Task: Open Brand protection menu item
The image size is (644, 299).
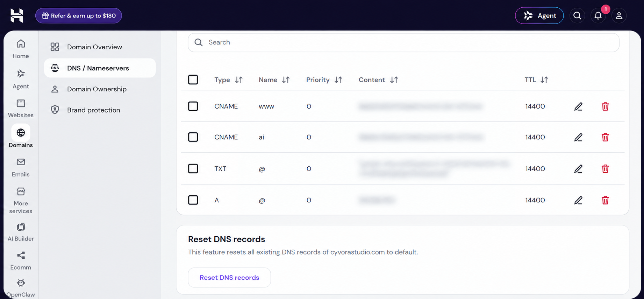Action: pos(100,110)
